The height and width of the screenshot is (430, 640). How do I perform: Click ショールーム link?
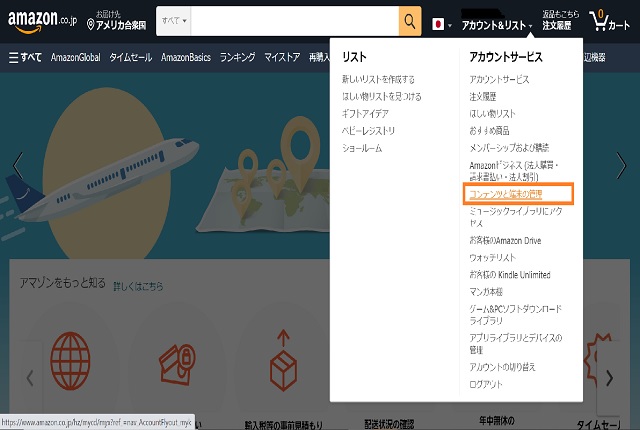362,148
